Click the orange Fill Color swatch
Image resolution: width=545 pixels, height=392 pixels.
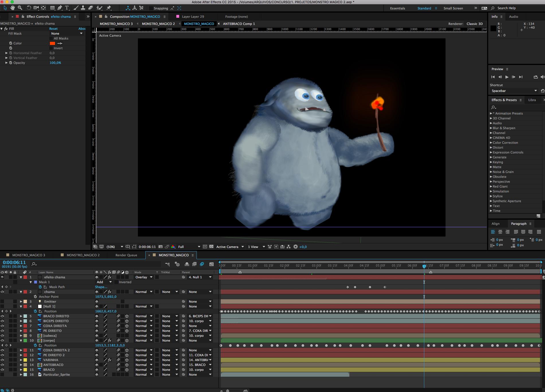tap(52, 43)
